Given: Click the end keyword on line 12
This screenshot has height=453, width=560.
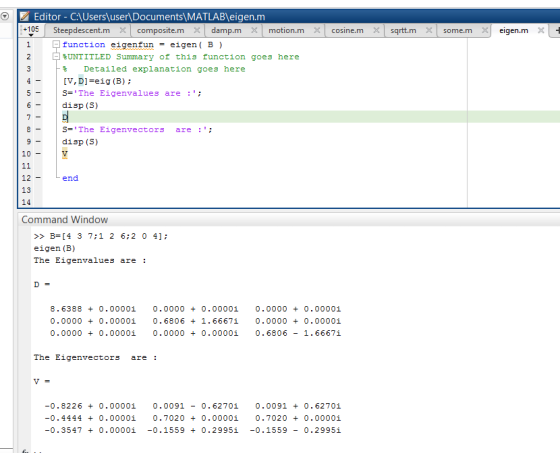Looking at the screenshot, I should [x=70, y=178].
